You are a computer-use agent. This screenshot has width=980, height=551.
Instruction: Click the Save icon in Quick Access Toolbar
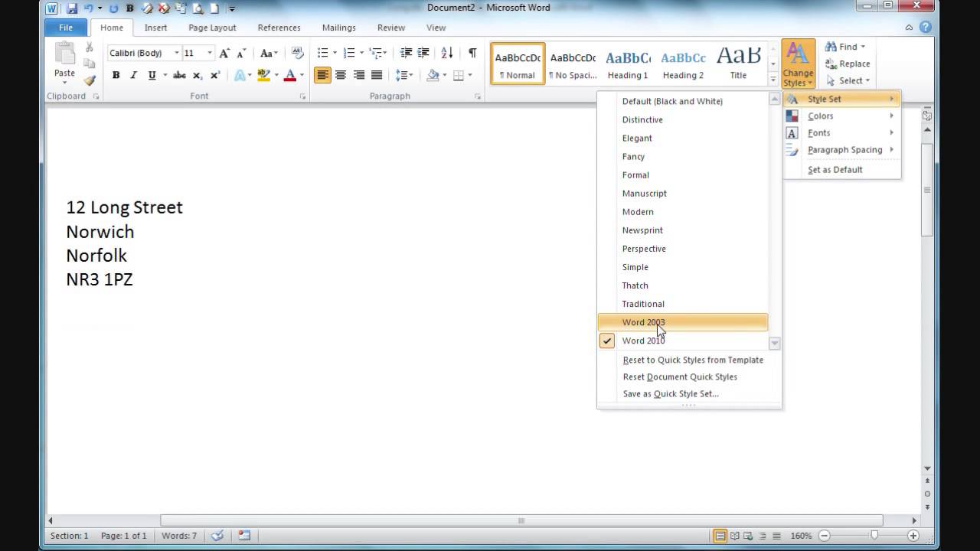pos(72,8)
